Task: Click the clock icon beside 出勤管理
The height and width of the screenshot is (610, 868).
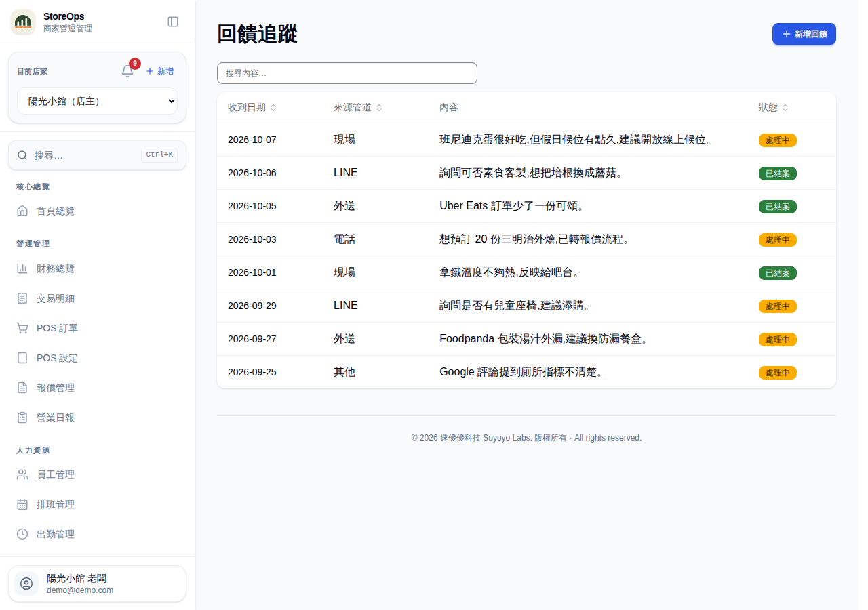Action: (x=22, y=534)
